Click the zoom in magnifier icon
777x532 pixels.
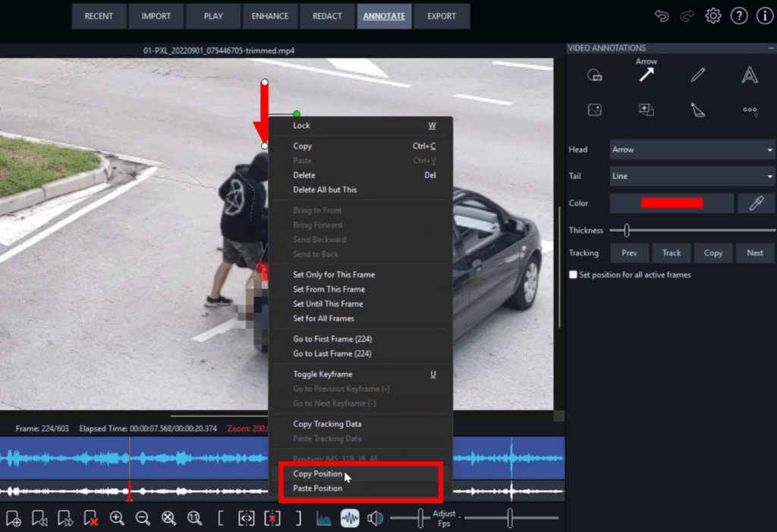coord(117,518)
